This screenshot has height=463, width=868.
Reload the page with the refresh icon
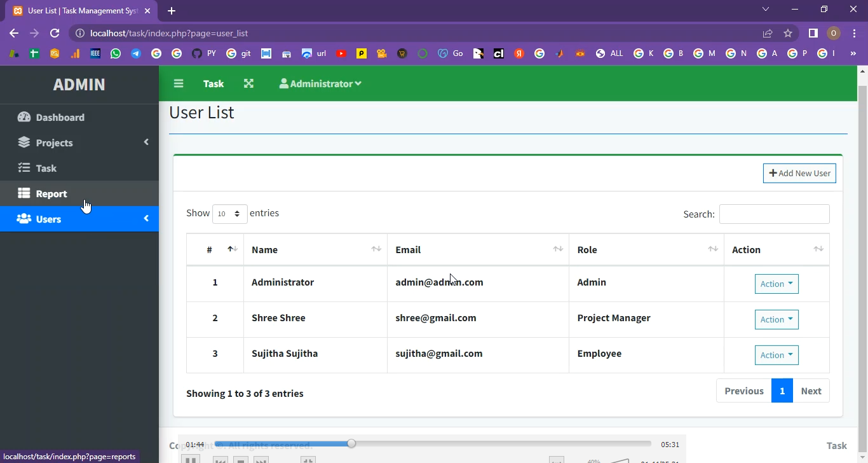point(55,33)
